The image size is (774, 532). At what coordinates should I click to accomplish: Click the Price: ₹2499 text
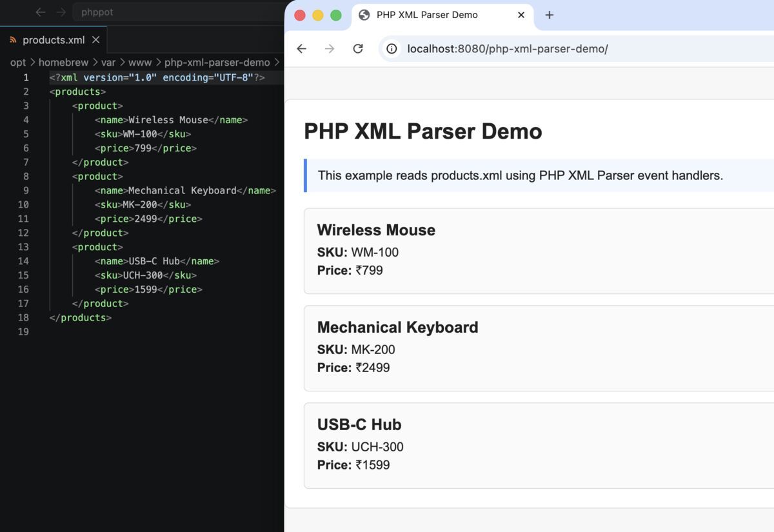pos(353,368)
